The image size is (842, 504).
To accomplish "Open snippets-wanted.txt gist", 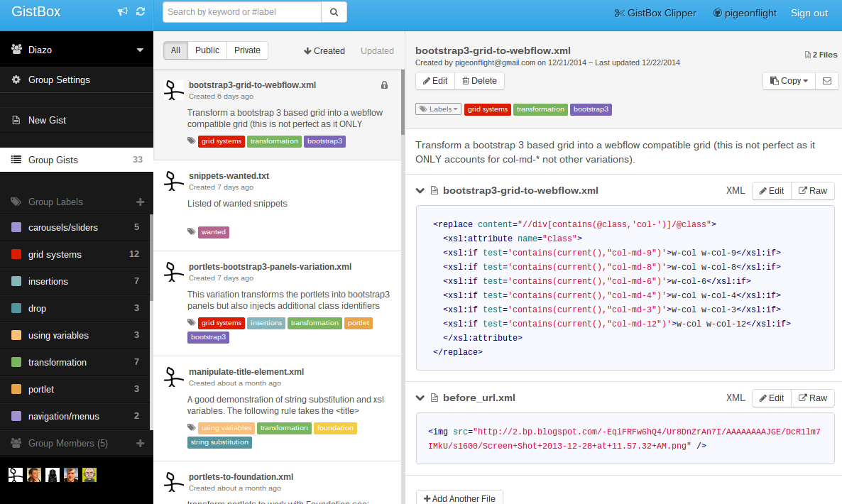I will [229, 175].
